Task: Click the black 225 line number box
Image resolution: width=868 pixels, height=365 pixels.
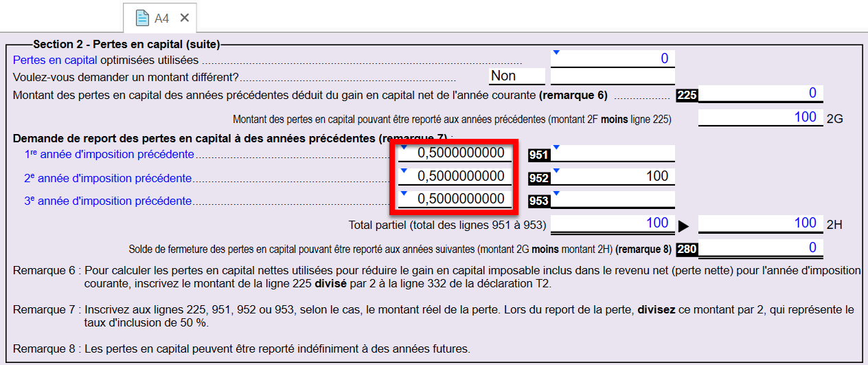Action: click(x=687, y=96)
